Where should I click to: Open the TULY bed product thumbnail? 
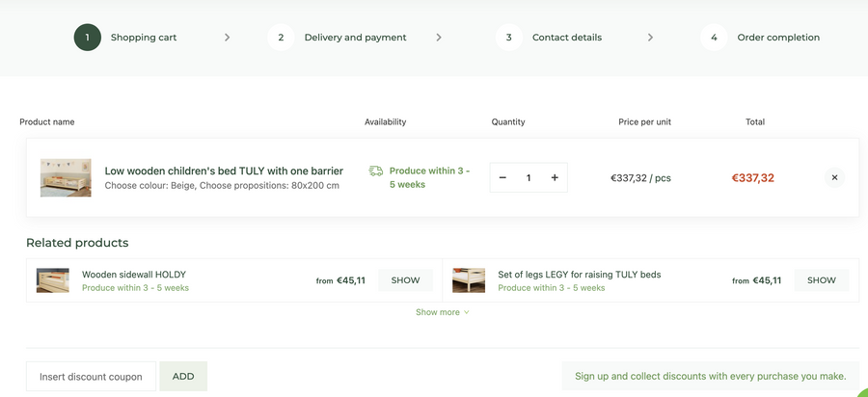coord(66,177)
